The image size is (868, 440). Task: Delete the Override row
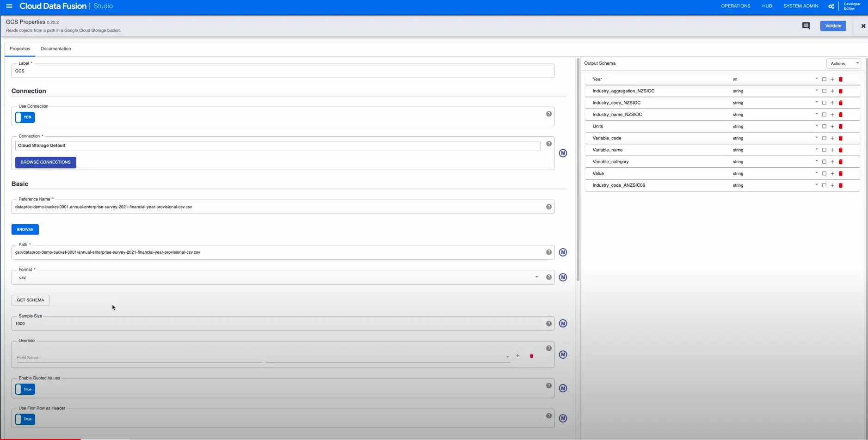pos(531,356)
